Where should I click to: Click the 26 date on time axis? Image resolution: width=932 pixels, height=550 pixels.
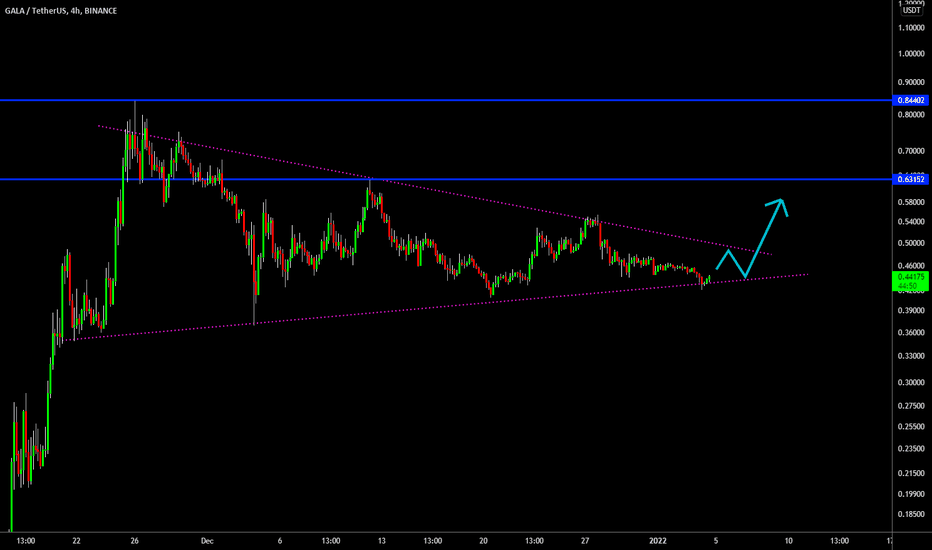pyautogui.click(x=134, y=541)
